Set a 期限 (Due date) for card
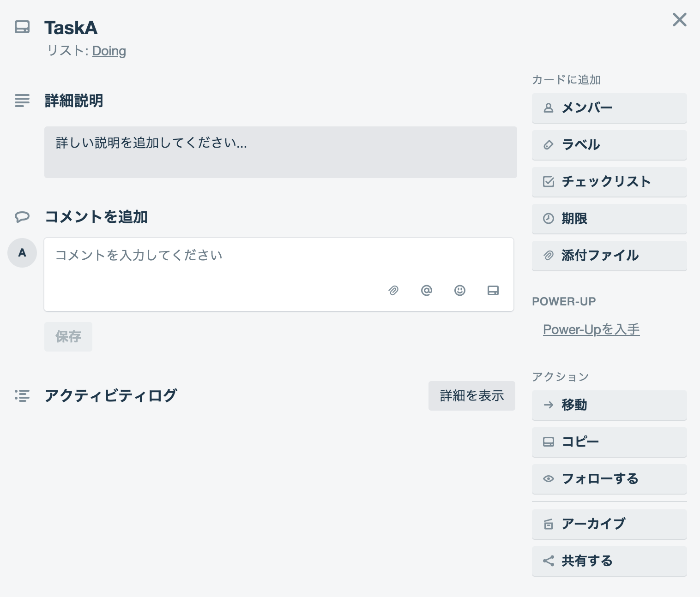This screenshot has width=700, height=597. coord(609,219)
